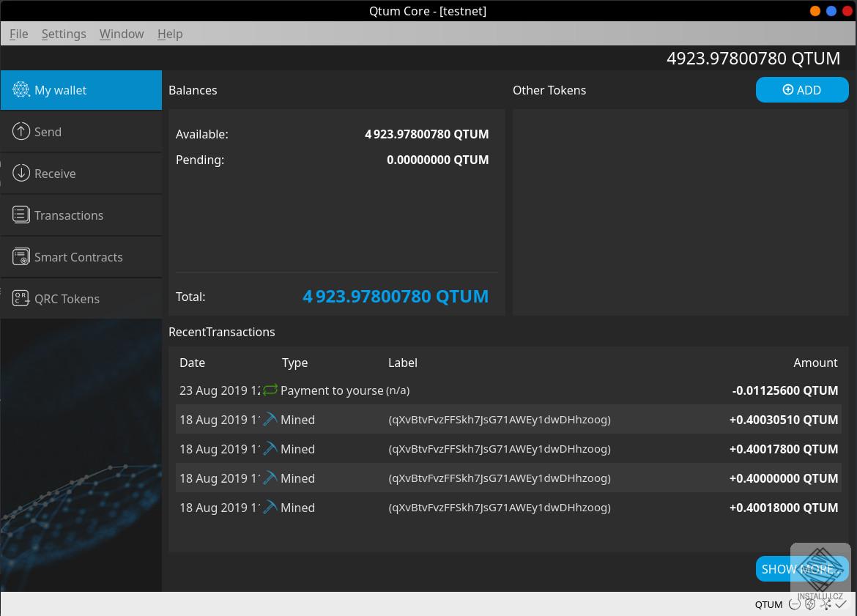The image size is (857, 616).
Task: Click the +0.40017800 QTUM amount
Action: click(x=784, y=449)
